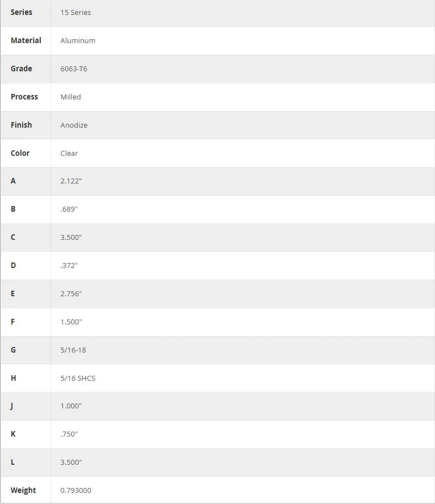Click the 5/16-18 thread value
Image resolution: width=435 pixels, height=504 pixels.
73,350
